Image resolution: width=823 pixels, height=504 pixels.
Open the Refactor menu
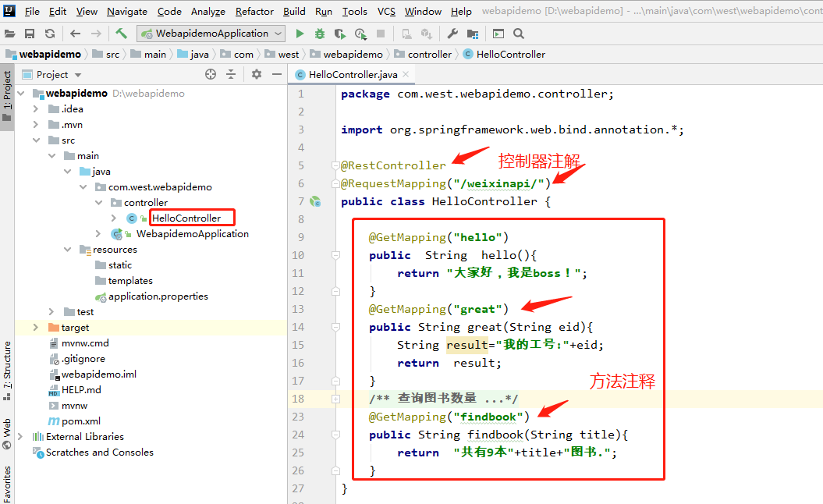pos(254,11)
